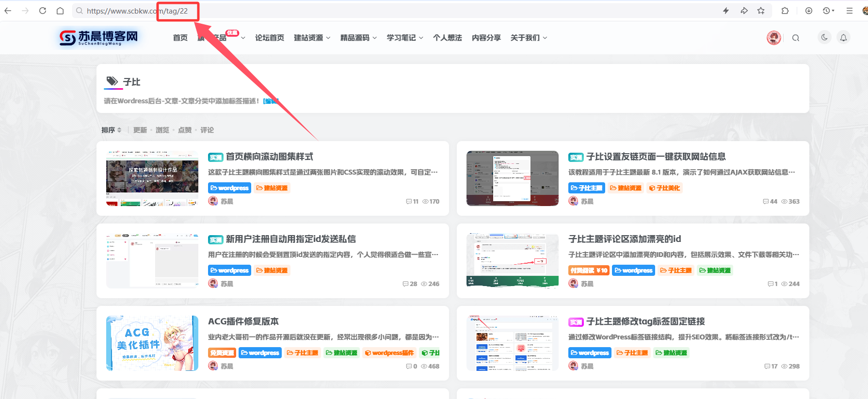Image resolution: width=868 pixels, height=399 pixels.
Task: Click 苏晨 author avatar under 首页横向滚动图集样式
Action: point(213,201)
